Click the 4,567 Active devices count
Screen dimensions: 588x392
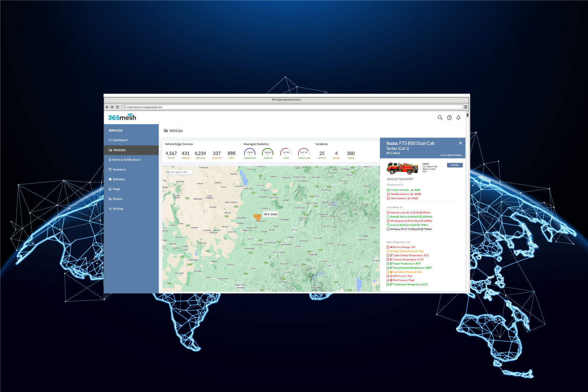[x=171, y=154]
